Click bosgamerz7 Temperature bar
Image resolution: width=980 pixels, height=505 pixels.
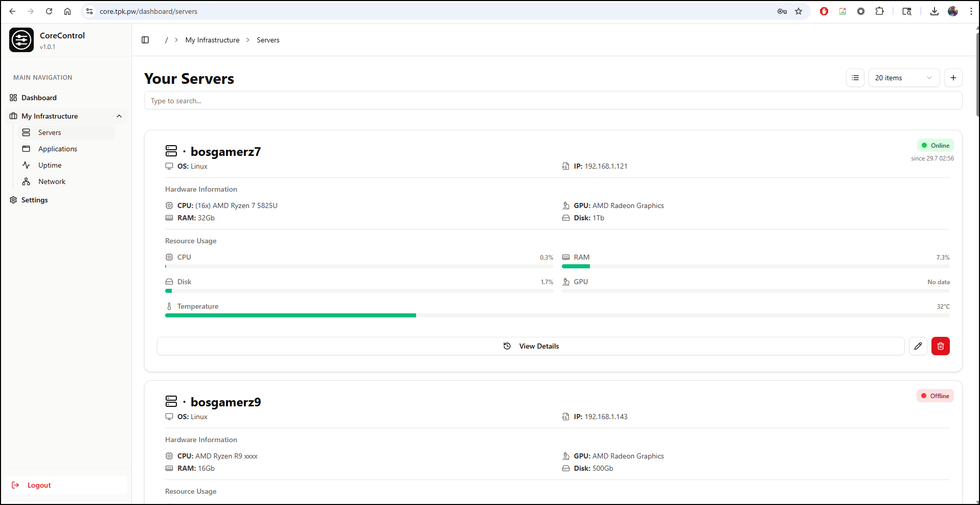pos(557,315)
